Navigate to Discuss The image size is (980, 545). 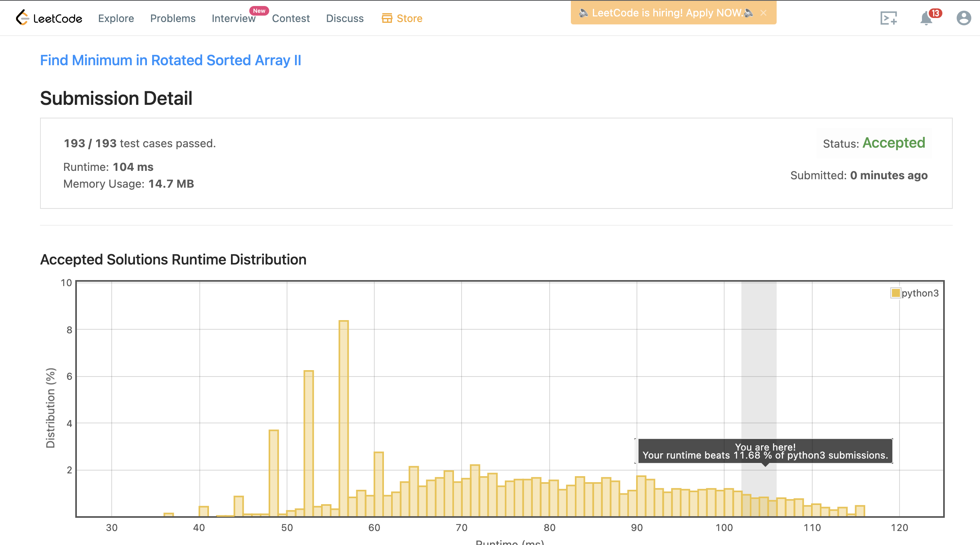(345, 18)
